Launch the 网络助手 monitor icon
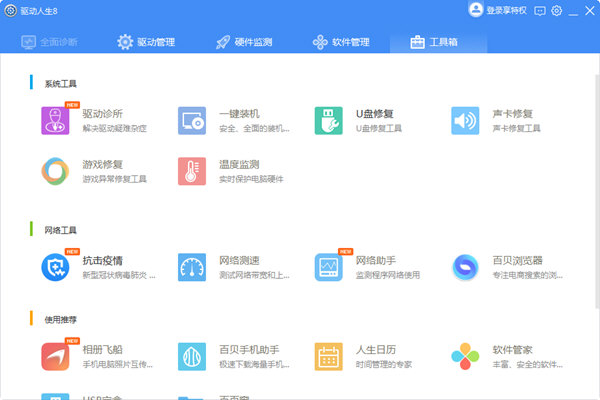This screenshot has height=400, width=600. pos(328,267)
